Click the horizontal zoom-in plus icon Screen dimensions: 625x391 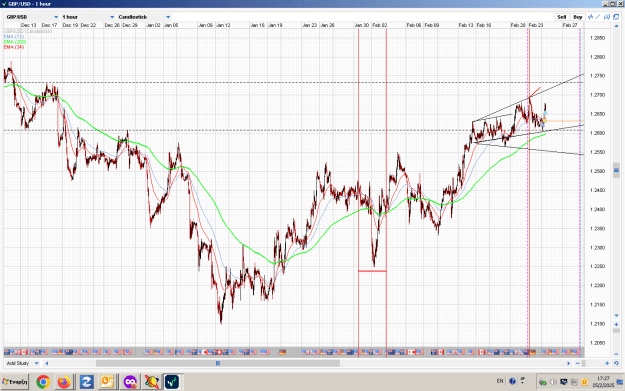point(607,363)
